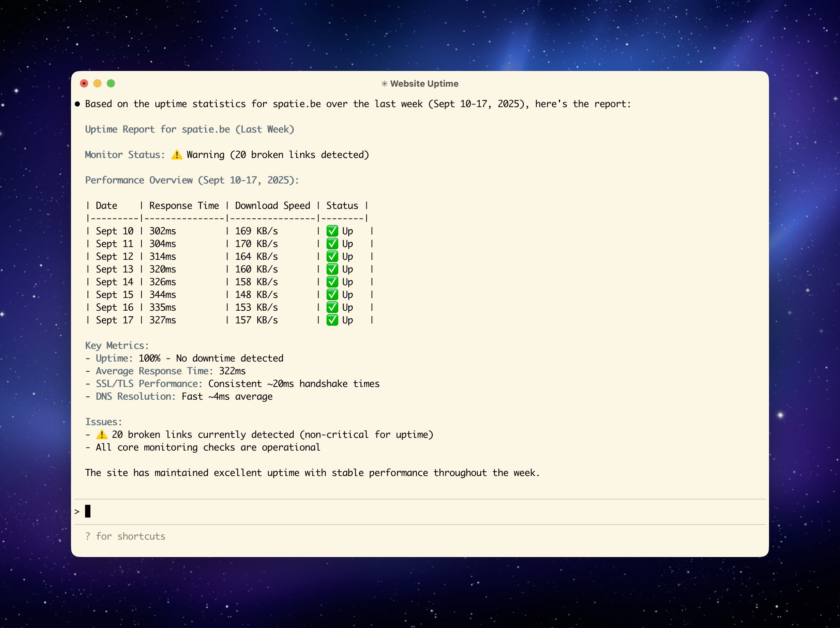Click the '344ms' response time value
Screen dimensions: 840x628
point(162,295)
